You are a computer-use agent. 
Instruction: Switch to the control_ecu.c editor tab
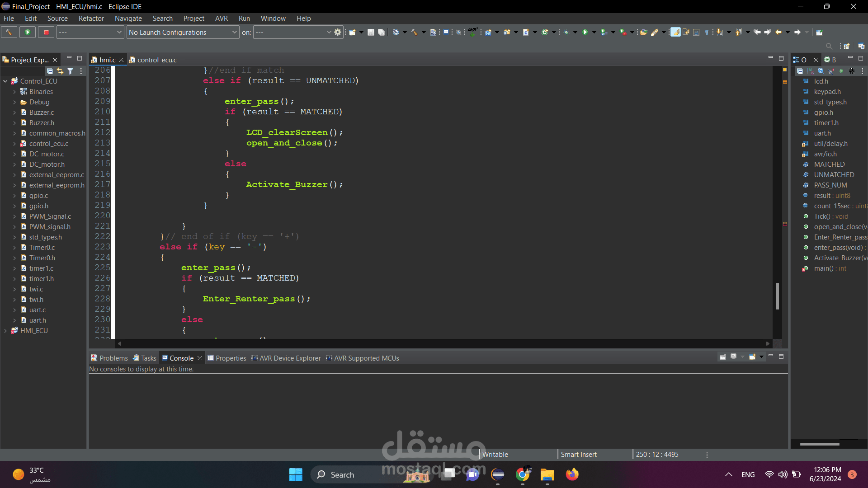point(156,60)
